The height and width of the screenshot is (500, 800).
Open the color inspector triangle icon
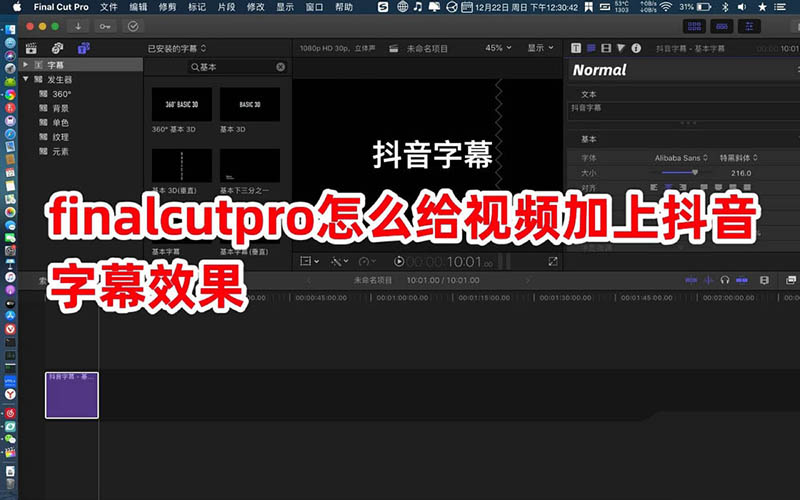pyautogui.click(x=620, y=48)
